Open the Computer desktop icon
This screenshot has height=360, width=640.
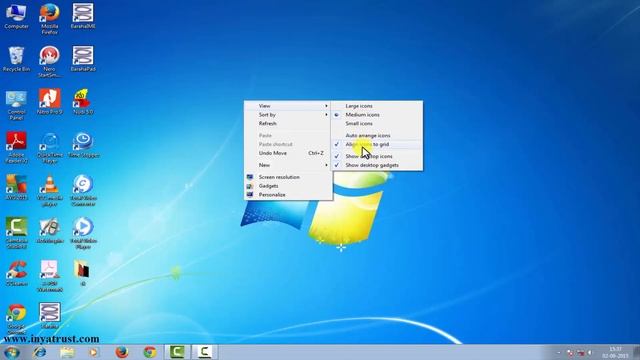16,16
